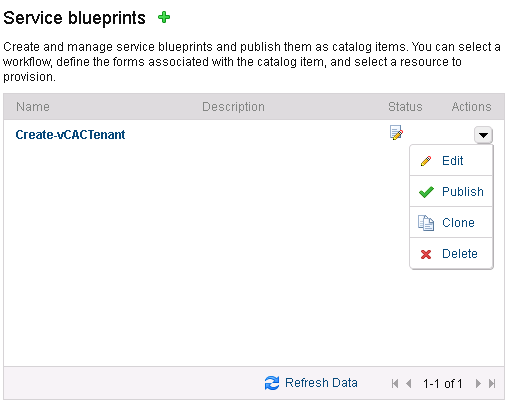This screenshot has width=517, height=414.
Task: Sort by the Name column header
Action: 33,107
